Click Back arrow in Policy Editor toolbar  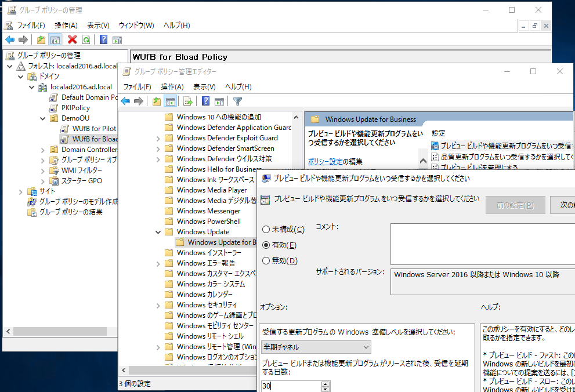point(125,101)
